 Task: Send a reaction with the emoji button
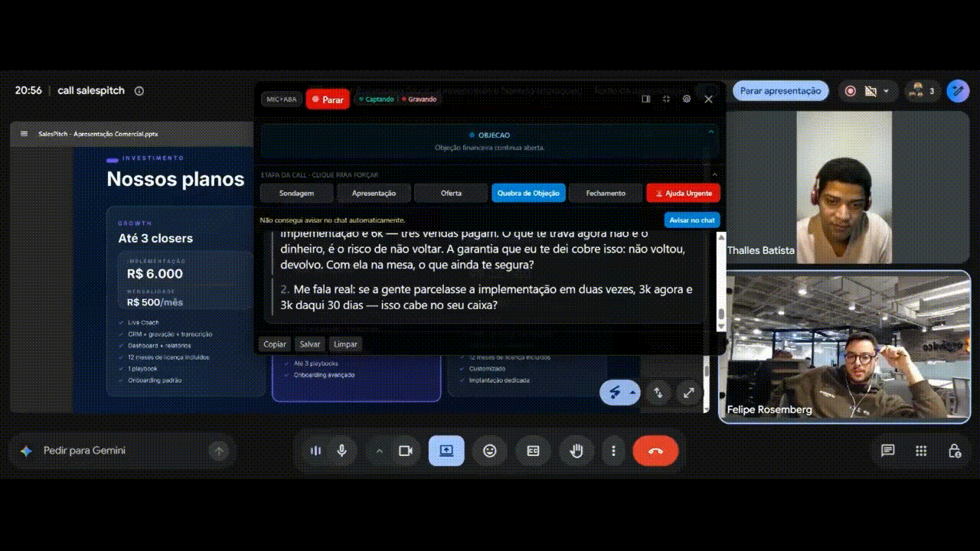(490, 451)
